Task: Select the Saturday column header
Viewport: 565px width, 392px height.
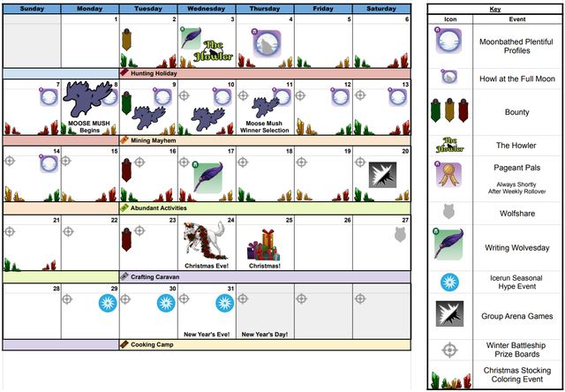Action: pyautogui.click(x=381, y=9)
